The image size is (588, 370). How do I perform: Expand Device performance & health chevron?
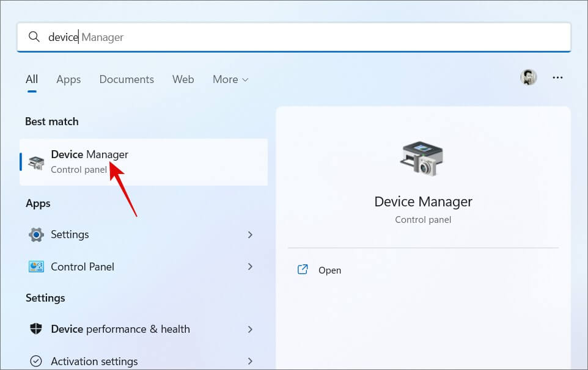coord(250,329)
